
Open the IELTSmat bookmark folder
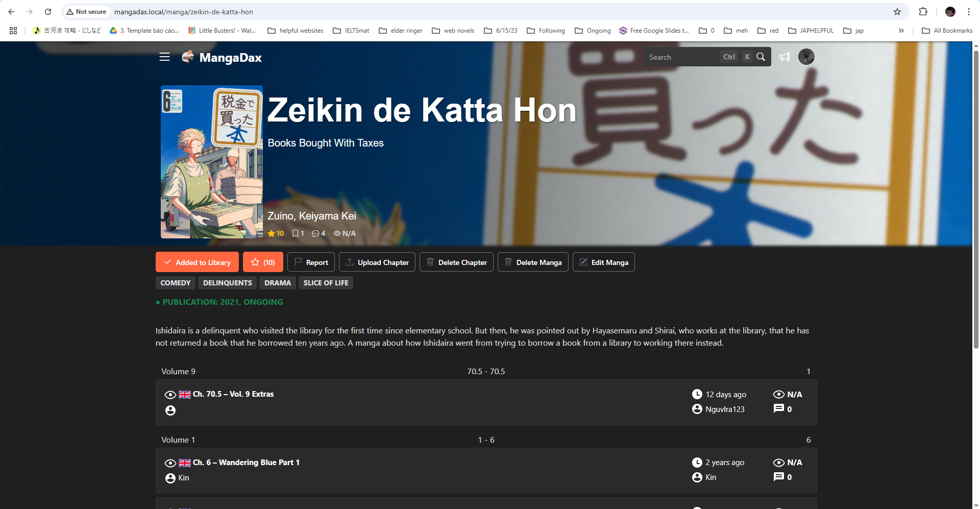(351, 31)
